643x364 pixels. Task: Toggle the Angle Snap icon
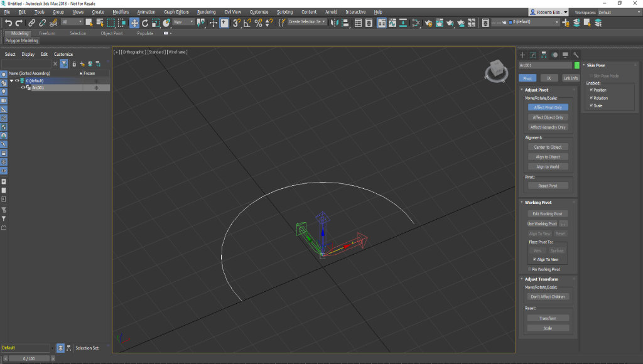pyautogui.click(x=247, y=23)
